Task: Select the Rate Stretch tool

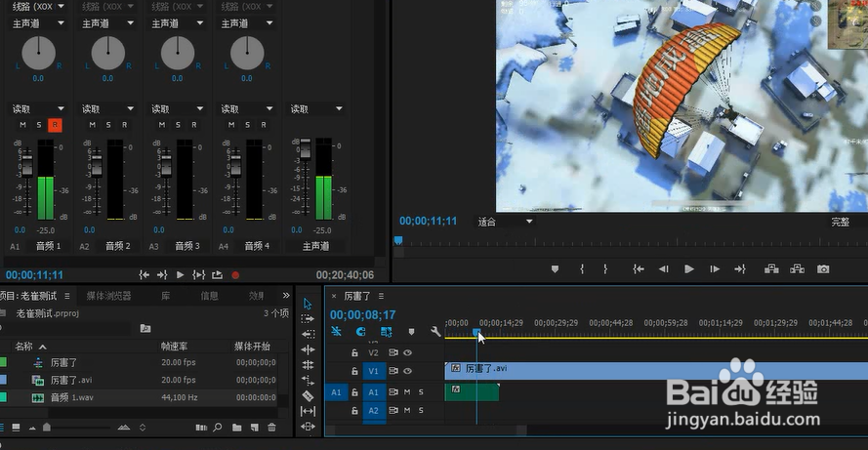Action: [x=308, y=381]
